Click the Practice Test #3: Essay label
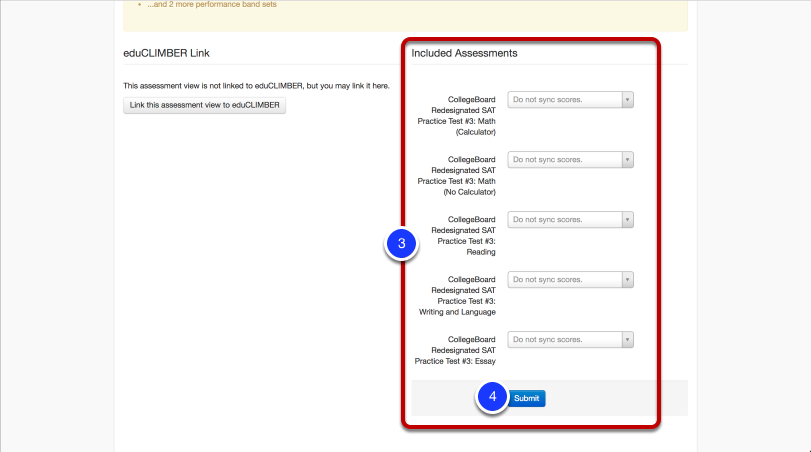 (x=455, y=350)
